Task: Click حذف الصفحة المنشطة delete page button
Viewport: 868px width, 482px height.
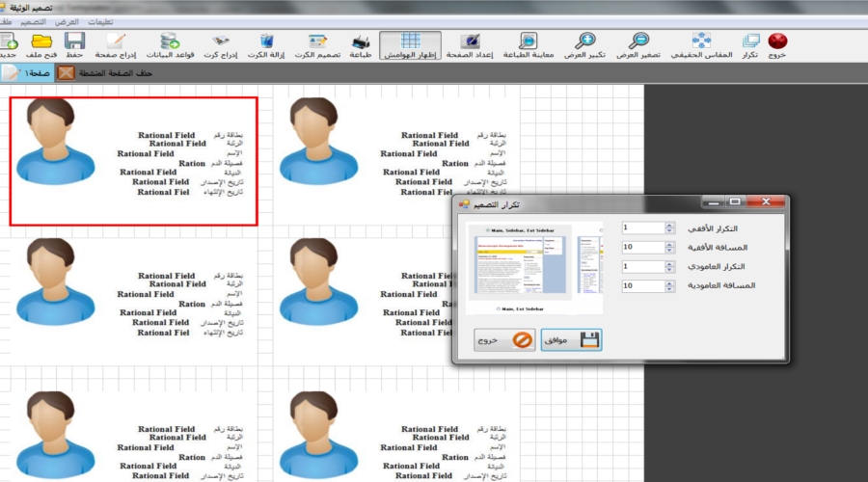Action: [106, 73]
